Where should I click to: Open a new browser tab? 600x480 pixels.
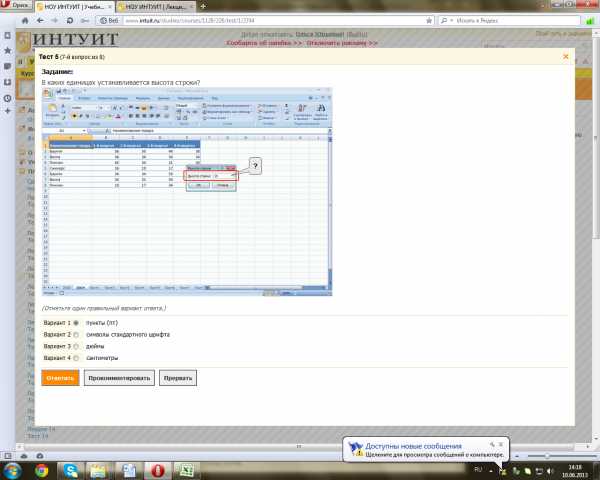tap(203, 6)
